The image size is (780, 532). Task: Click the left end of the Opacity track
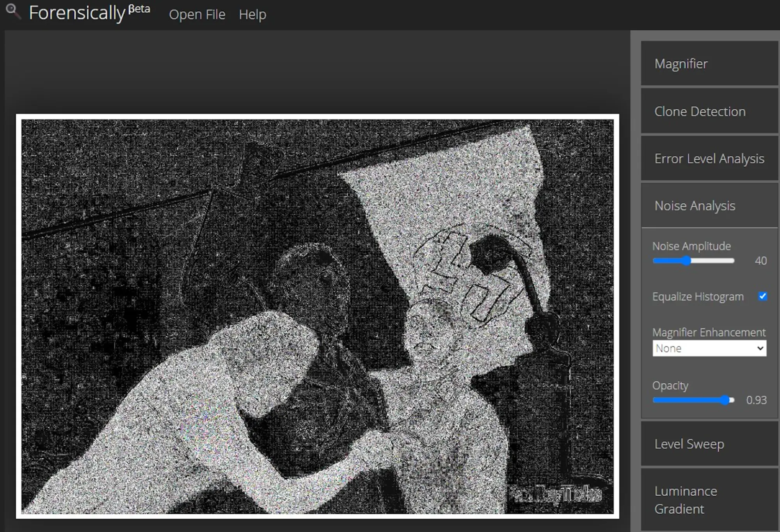click(655, 400)
